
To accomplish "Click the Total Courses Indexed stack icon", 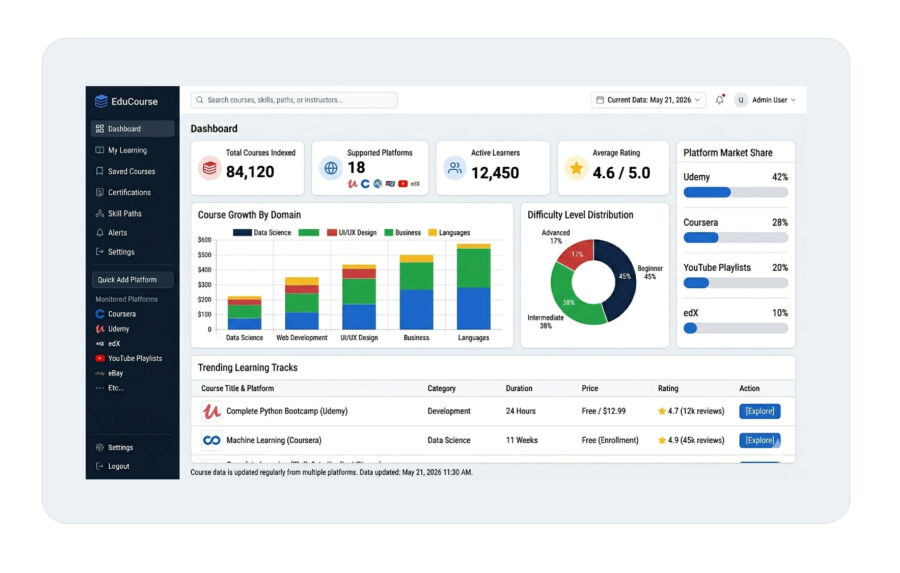I will pyautogui.click(x=210, y=168).
